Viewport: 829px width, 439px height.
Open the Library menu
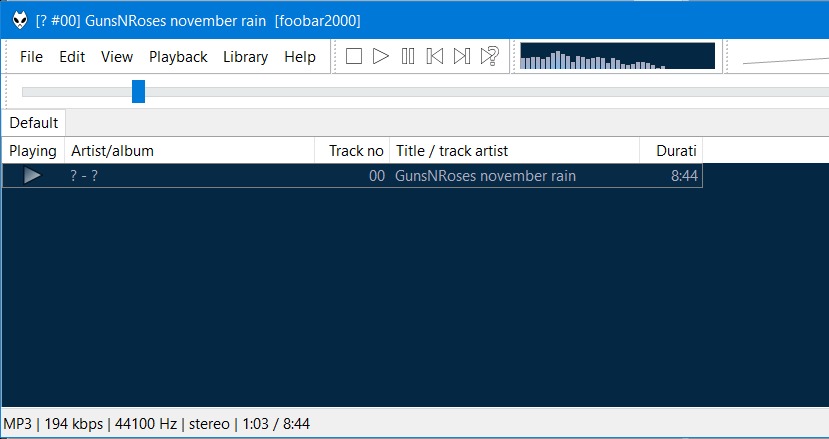coord(245,57)
